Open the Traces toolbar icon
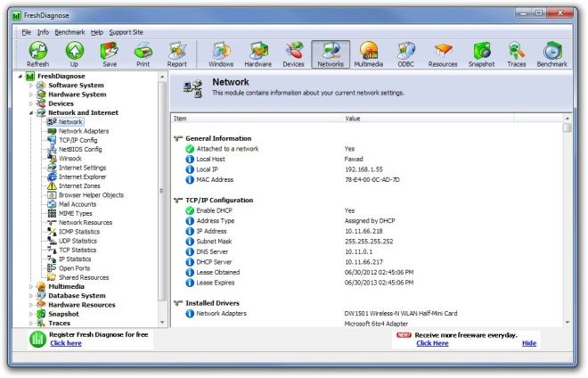 517,54
